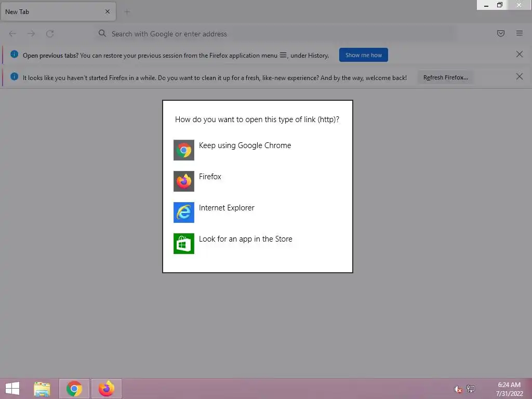Reload the current page

click(50, 34)
